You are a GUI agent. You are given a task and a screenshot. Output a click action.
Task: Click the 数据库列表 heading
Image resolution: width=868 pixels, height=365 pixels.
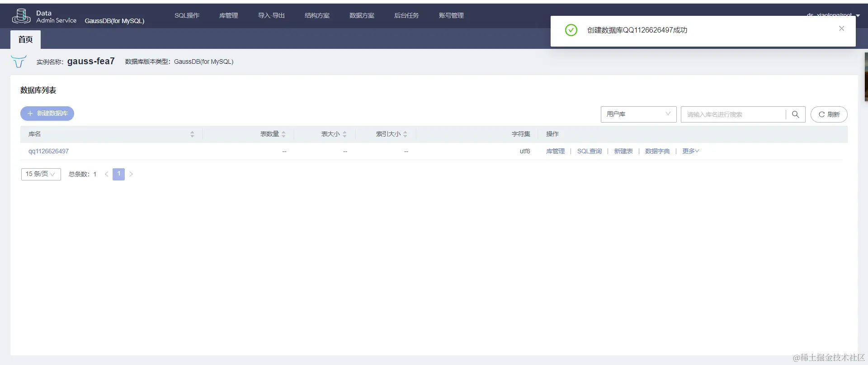tap(38, 90)
